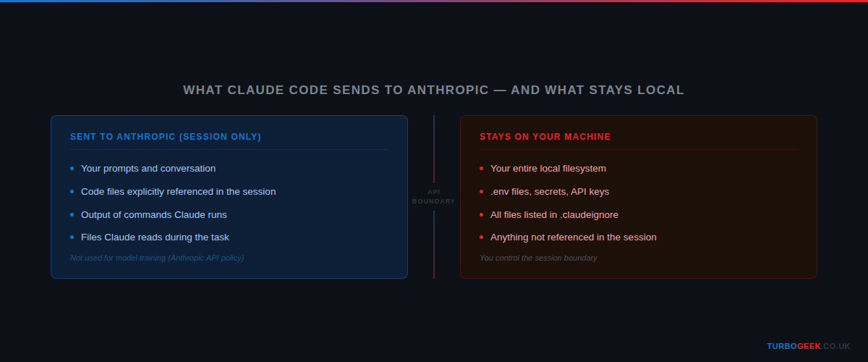Open the TURBOGEEK.CO.UK site label
868x362 pixels.
(x=809, y=346)
